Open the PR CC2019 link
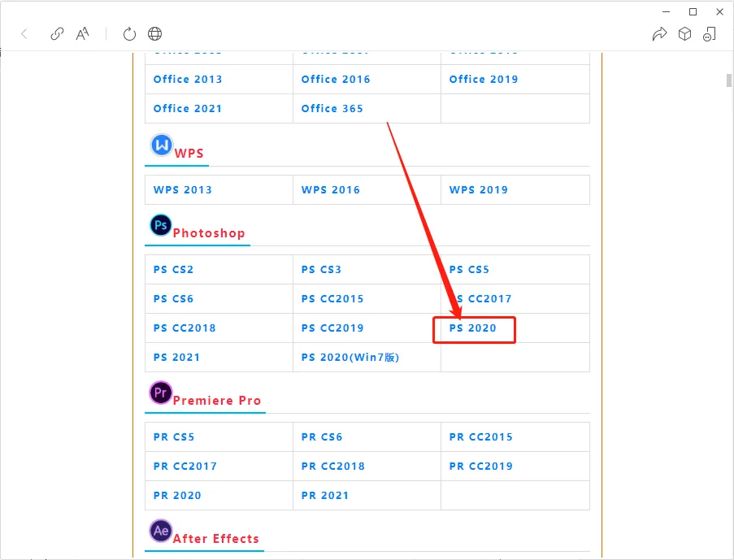 point(480,466)
